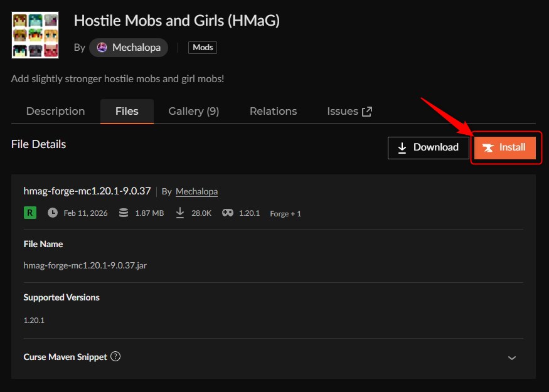
Task: Click the highlighted Install button
Action: [x=505, y=148]
